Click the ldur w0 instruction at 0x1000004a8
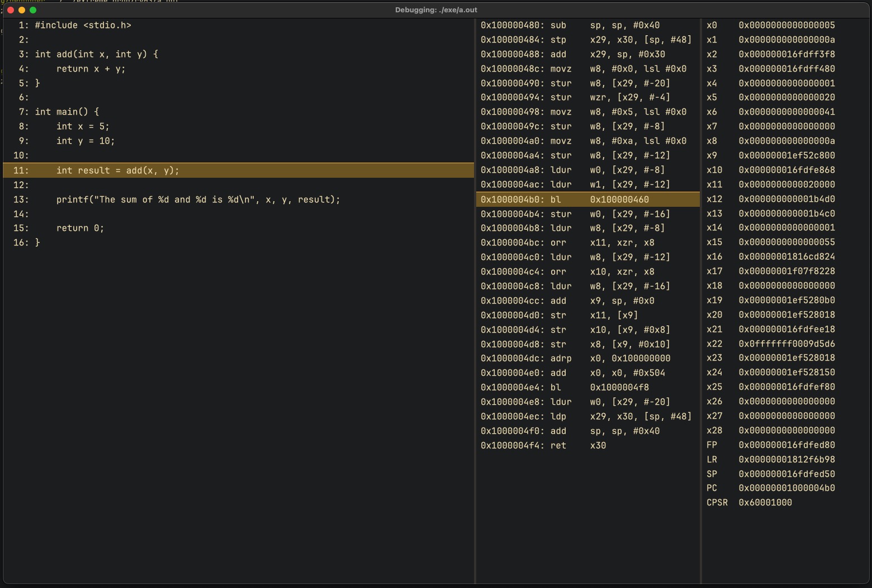The image size is (872, 588). [x=587, y=170]
